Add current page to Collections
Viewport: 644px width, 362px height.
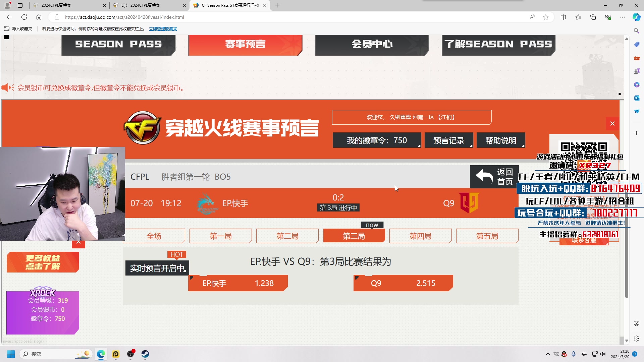pyautogui.click(x=593, y=17)
